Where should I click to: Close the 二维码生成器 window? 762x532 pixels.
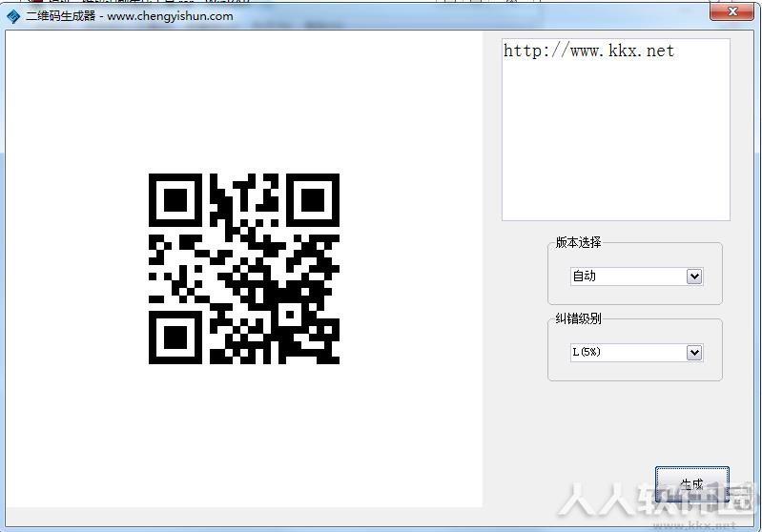pos(732,11)
